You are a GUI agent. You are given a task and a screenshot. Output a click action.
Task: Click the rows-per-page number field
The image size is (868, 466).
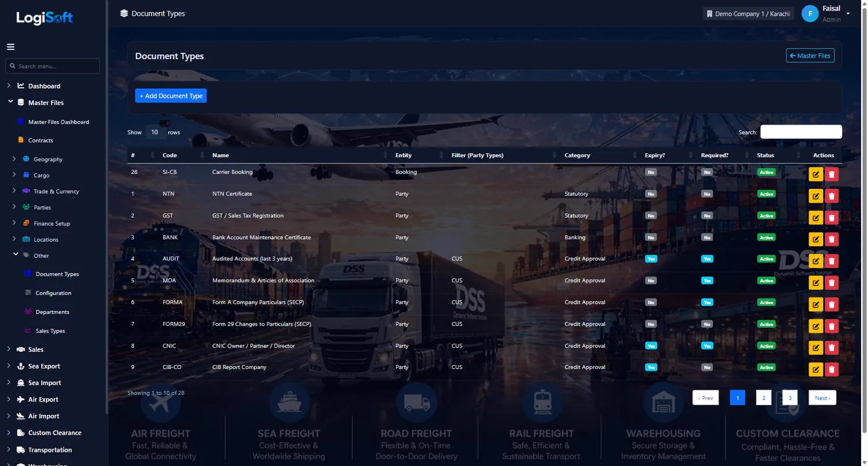pos(155,132)
